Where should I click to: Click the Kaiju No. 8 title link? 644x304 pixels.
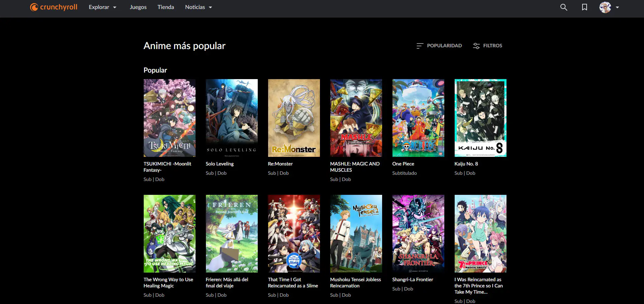(x=466, y=164)
